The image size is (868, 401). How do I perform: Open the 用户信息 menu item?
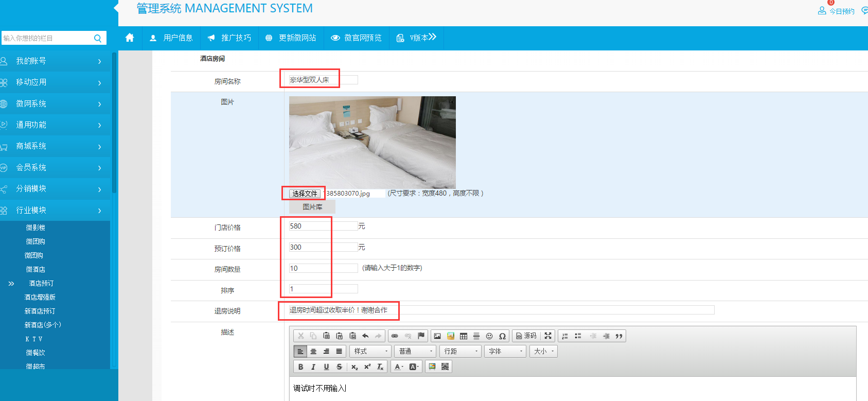click(x=171, y=38)
